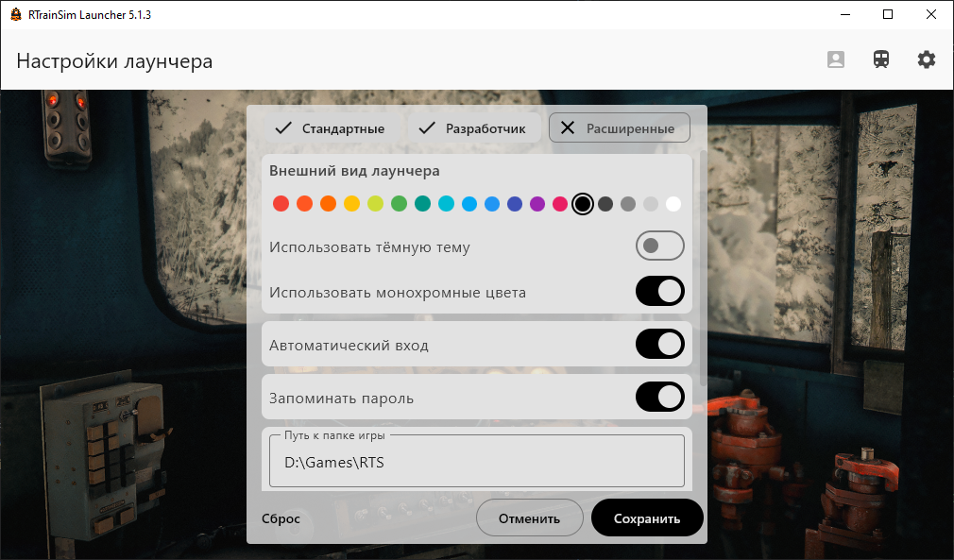Select the indigo color swatch
The image size is (954, 560).
click(515, 204)
